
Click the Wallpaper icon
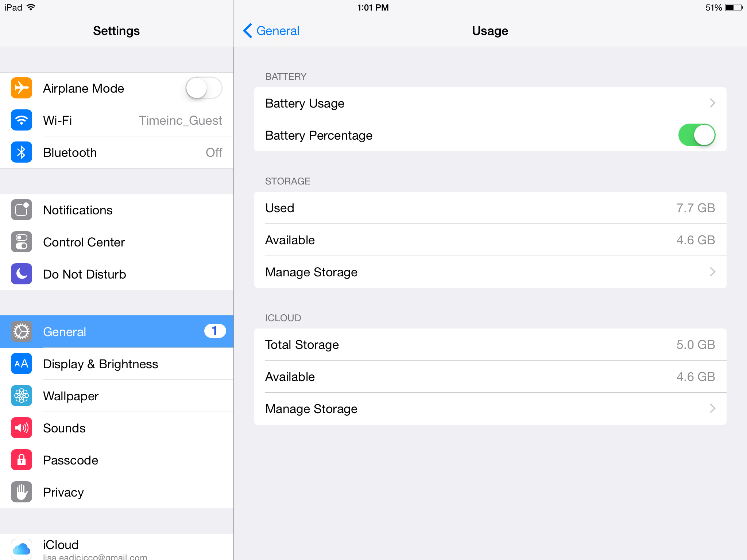21,396
